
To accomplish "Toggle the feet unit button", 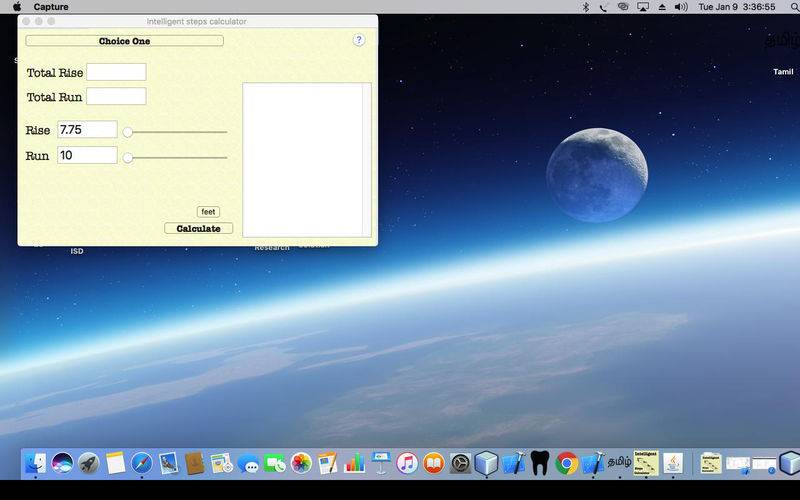I will pyautogui.click(x=208, y=212).
